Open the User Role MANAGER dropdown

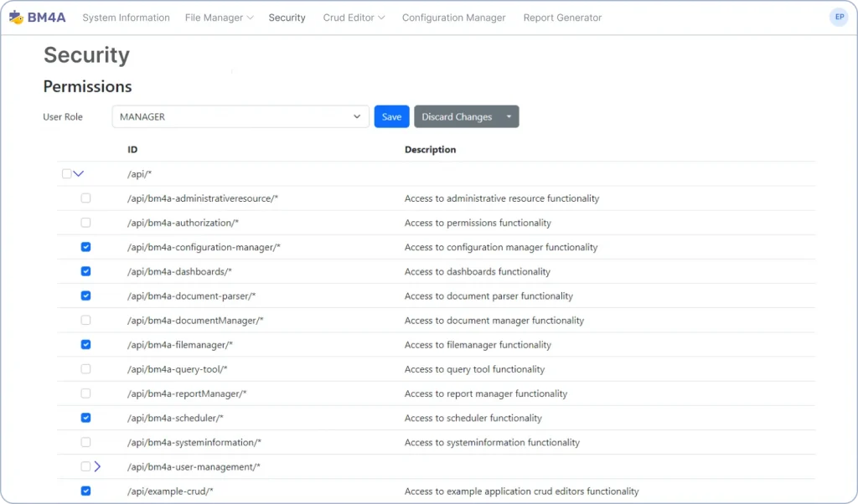240,116
